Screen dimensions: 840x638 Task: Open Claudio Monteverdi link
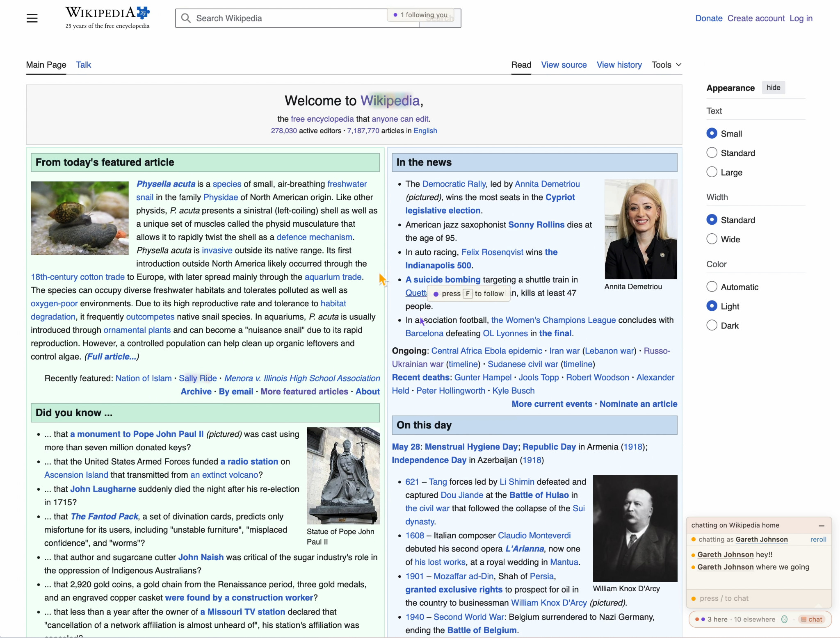[534, 535]
